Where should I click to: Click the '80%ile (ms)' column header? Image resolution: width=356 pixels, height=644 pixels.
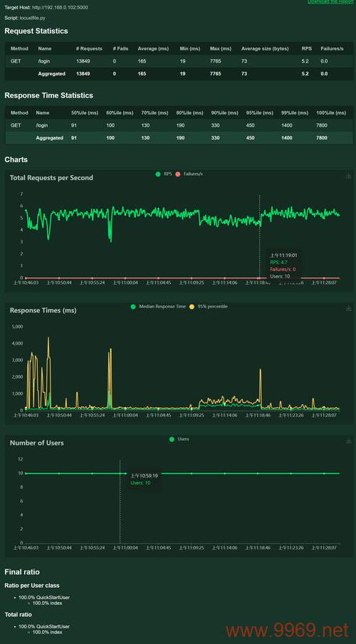tap(189, 112)
